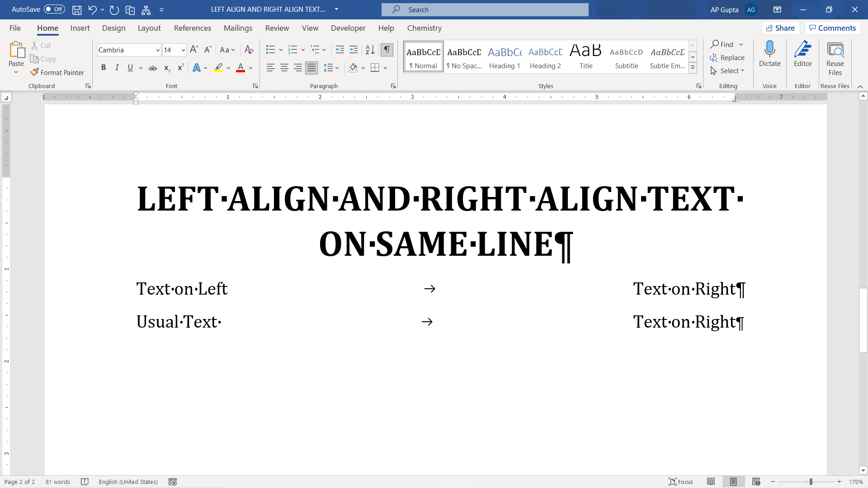Click the Bold formatting icon
868x488 pixels.
(x=103, y=67)
